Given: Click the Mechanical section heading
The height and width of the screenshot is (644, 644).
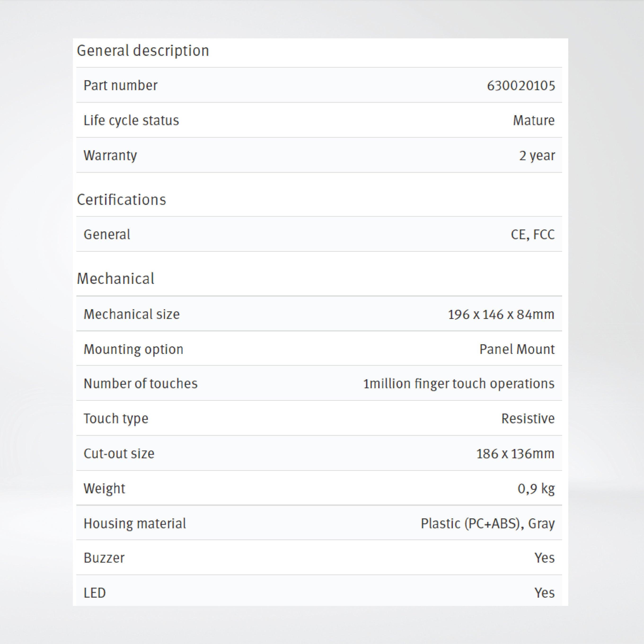Looking at the screenshot, I should click(x=115, y=279).
